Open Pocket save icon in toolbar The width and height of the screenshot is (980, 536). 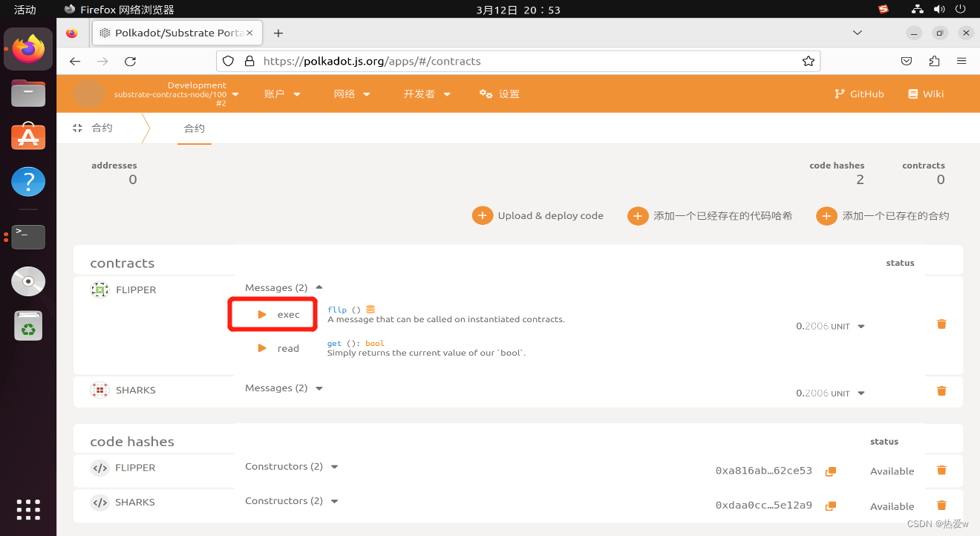click(906, 62)
